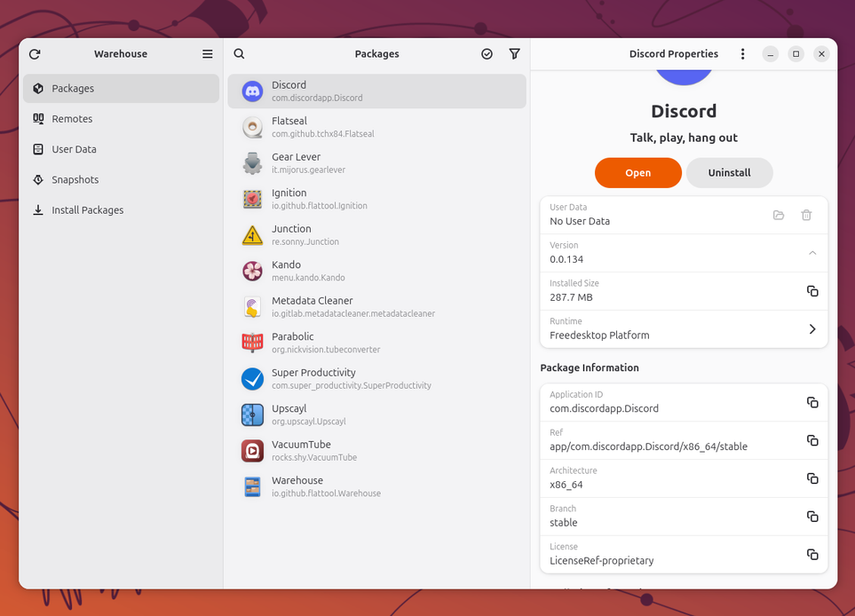The height and width of the screenshot is (616, 855).
Task: Click the it.mijorus.gearlever text
Action: pyautogui.click(x=309, y=170)
